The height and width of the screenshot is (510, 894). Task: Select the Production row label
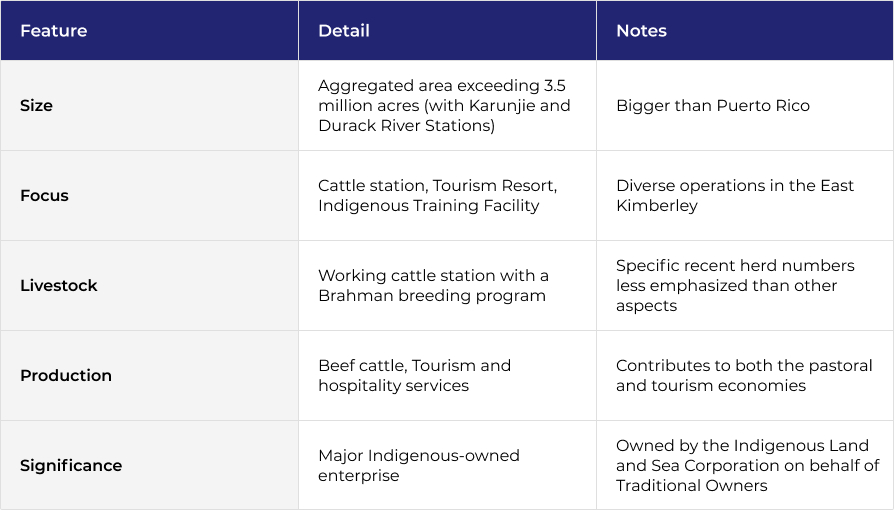66,375
